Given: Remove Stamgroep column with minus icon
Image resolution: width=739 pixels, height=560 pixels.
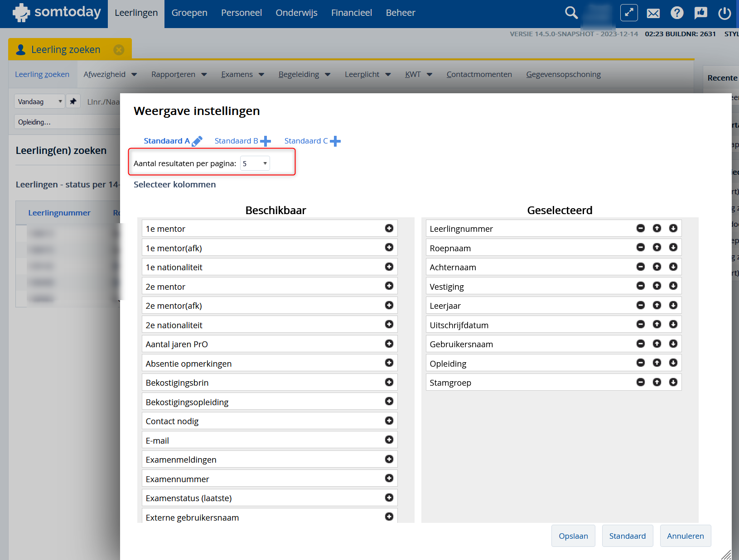Looking at the screenshot, I should pos(641,382).
